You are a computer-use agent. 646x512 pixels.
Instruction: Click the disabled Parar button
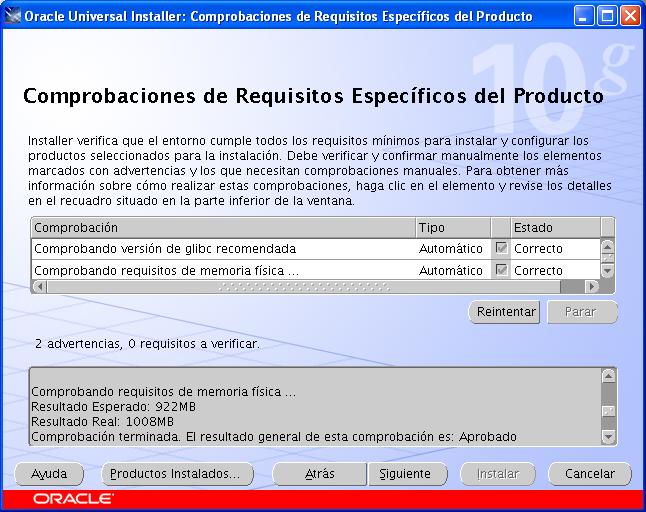click(582, 312)
